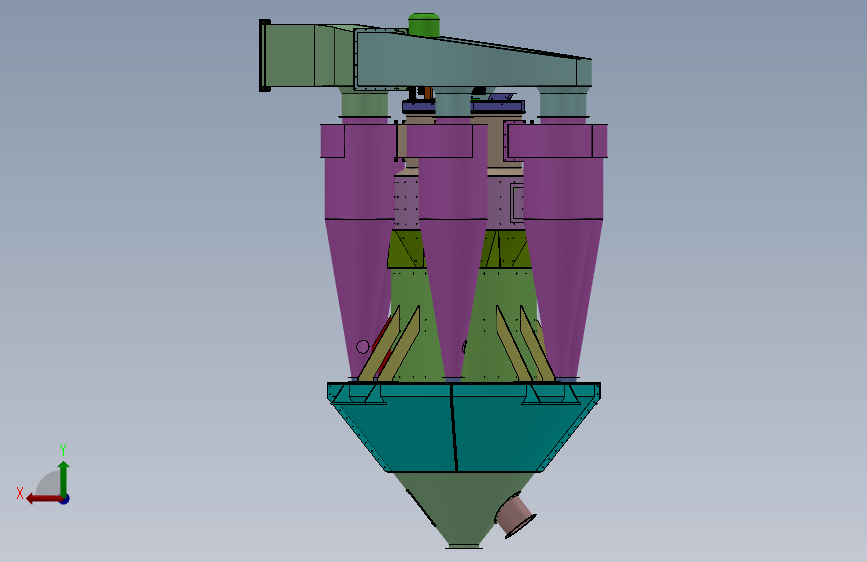Select the middle magenta cyclone cone
867x562 pixels.
tap(453, 299)
